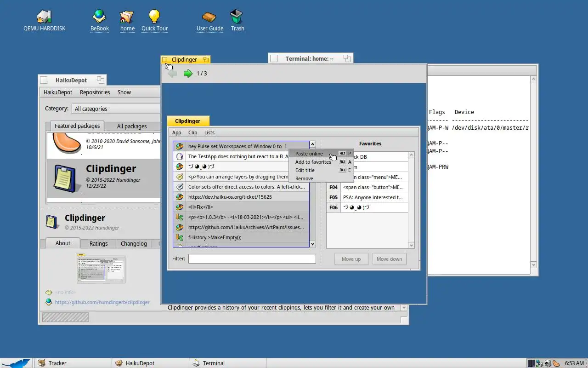Select clip 'https://dev.haiku-os.org/ticket/15625'
This screenshot has width=588, height=368.
tap(241, 197)
